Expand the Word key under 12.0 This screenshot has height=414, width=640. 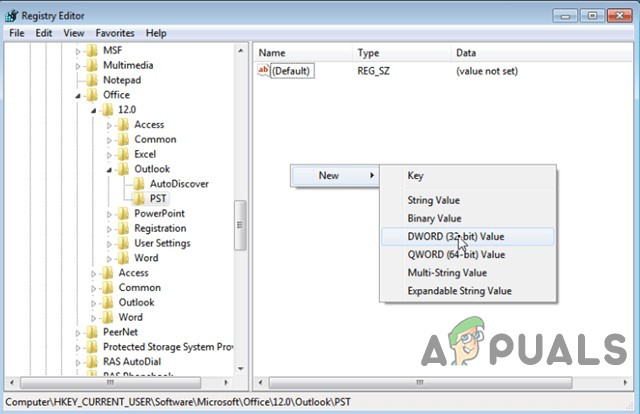109,259
